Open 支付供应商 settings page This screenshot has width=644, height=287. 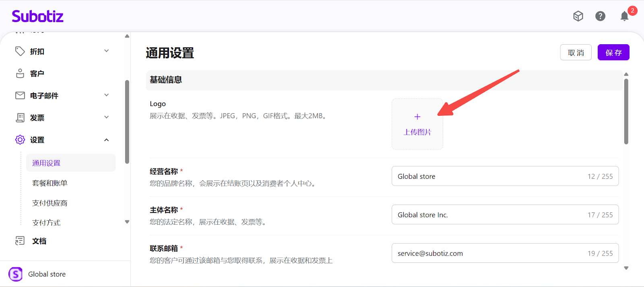[50, 203]
